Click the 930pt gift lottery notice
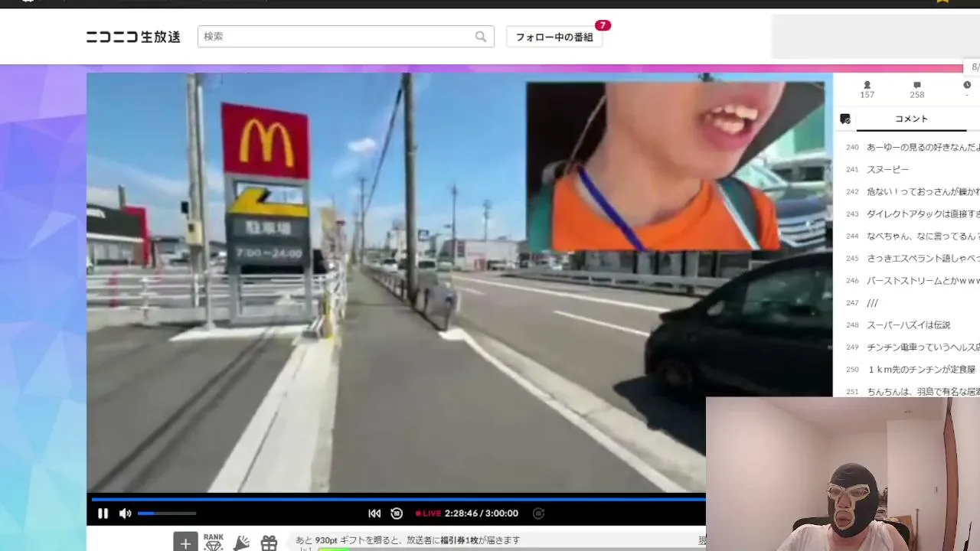 point(408,540)
